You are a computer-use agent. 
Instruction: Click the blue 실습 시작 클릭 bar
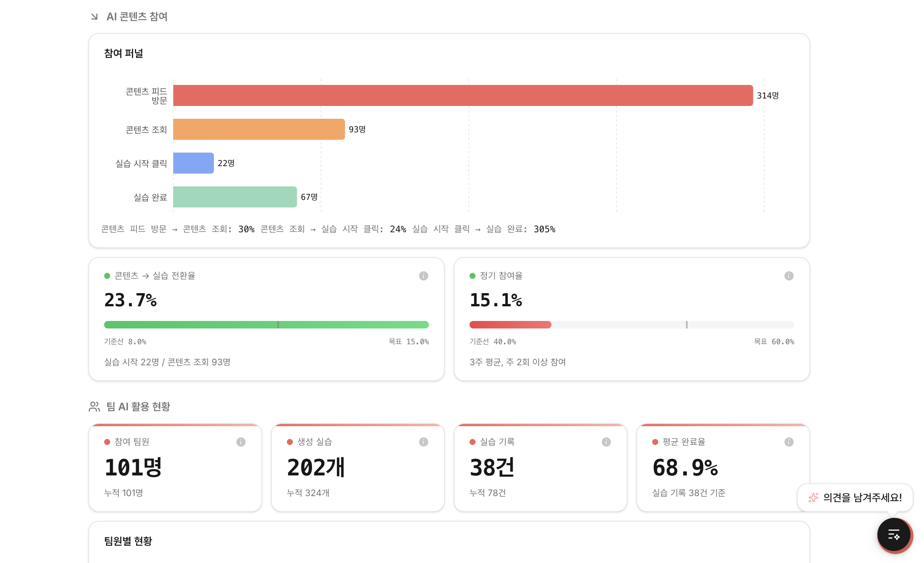point(193,163)
